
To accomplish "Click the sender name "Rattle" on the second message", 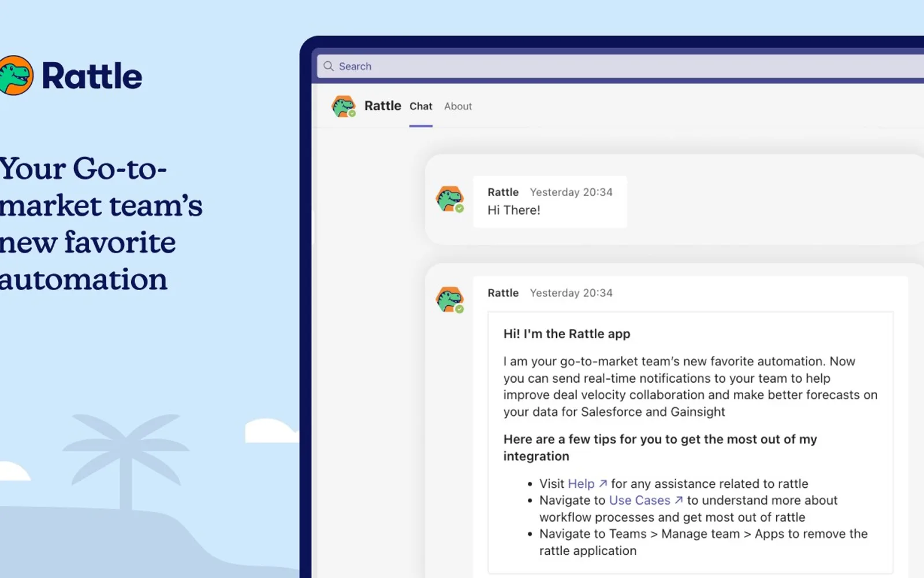I will tap(503, 293).
